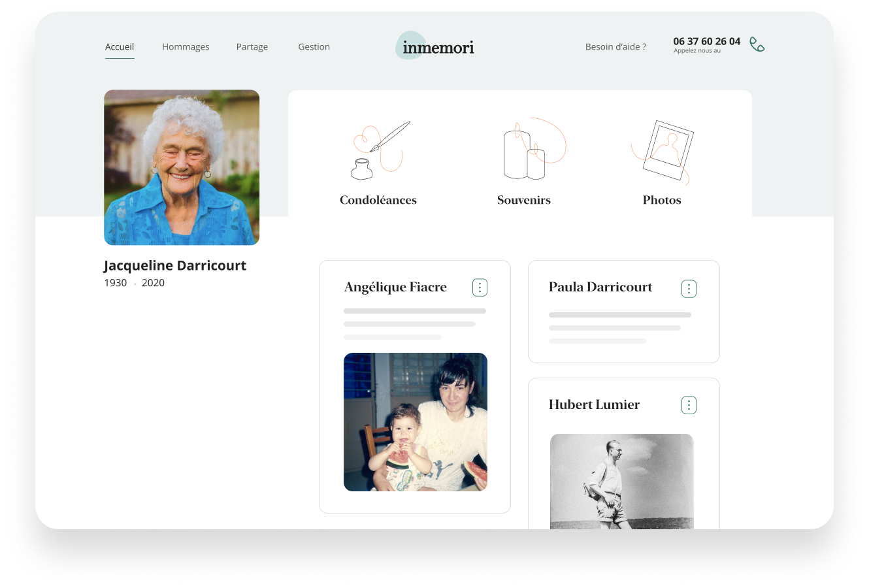This screenshot has width=869, height=588.
Task: Open options menu on Angélique Fiacre card
Action: coord(480,287)
